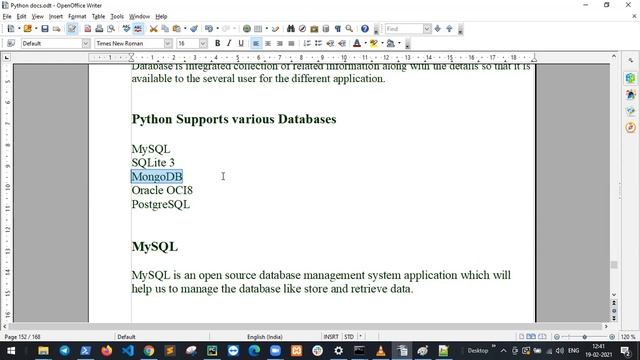Apply the red font color swatch
Viewport: 640px width, 360px height.
click(357, 43)
